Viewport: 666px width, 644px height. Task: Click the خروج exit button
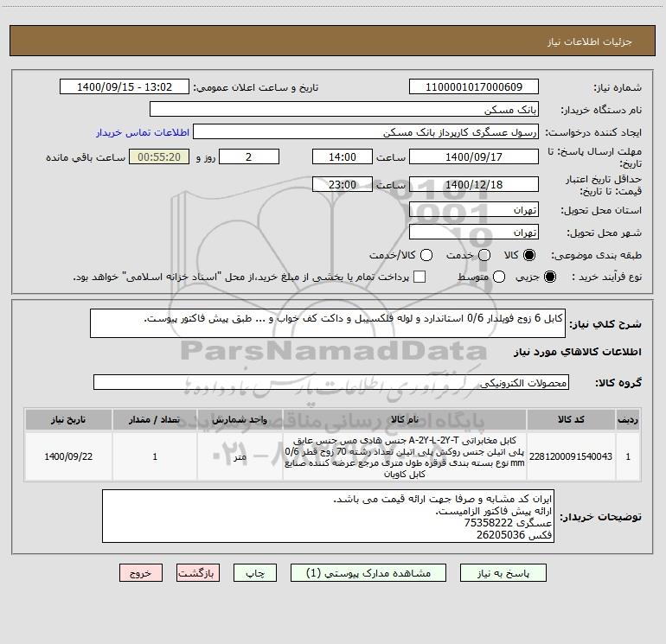[141, 573]
